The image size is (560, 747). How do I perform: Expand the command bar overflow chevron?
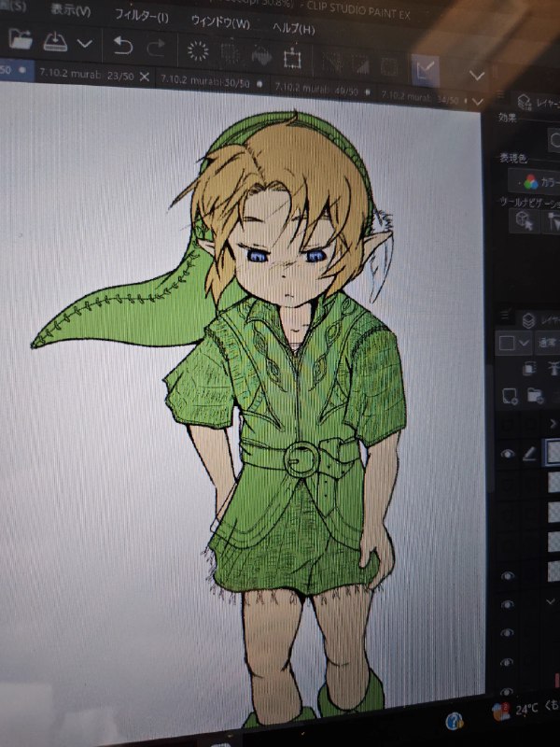tap(477, 76)
